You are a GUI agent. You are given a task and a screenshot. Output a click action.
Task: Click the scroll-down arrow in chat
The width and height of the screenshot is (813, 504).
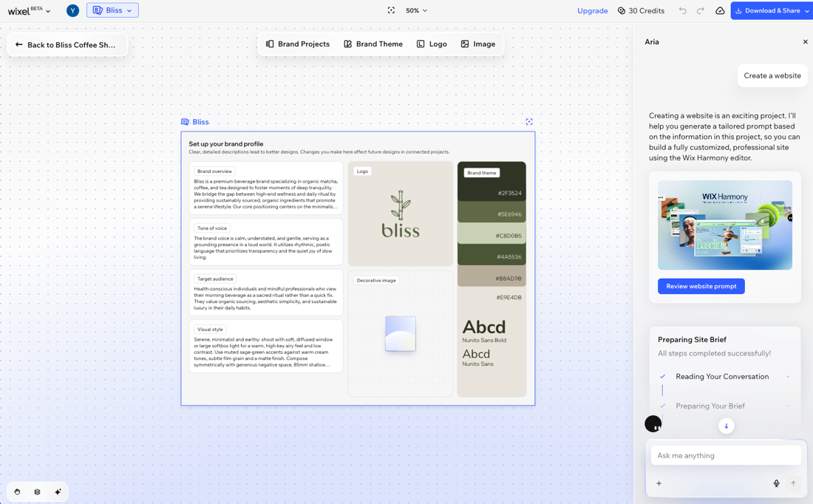pyautogui.click(x=726, y=426)
